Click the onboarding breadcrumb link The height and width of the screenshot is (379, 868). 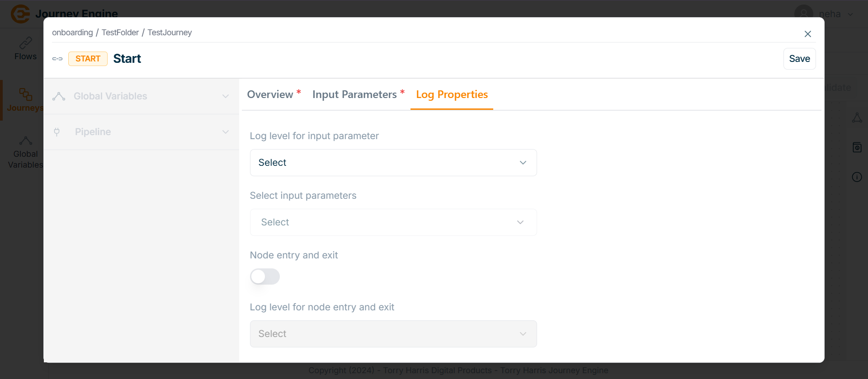tap(72, 33)
